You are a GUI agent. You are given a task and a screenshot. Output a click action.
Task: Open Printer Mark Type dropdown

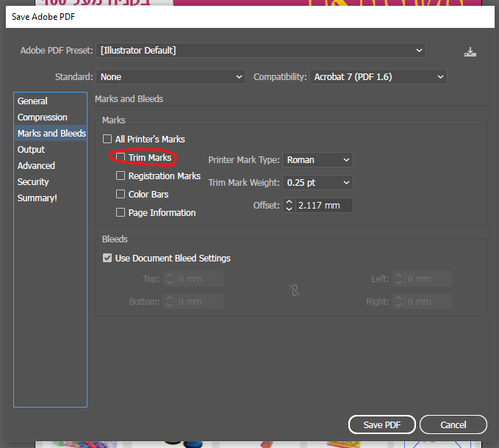[x=317, y=159]
